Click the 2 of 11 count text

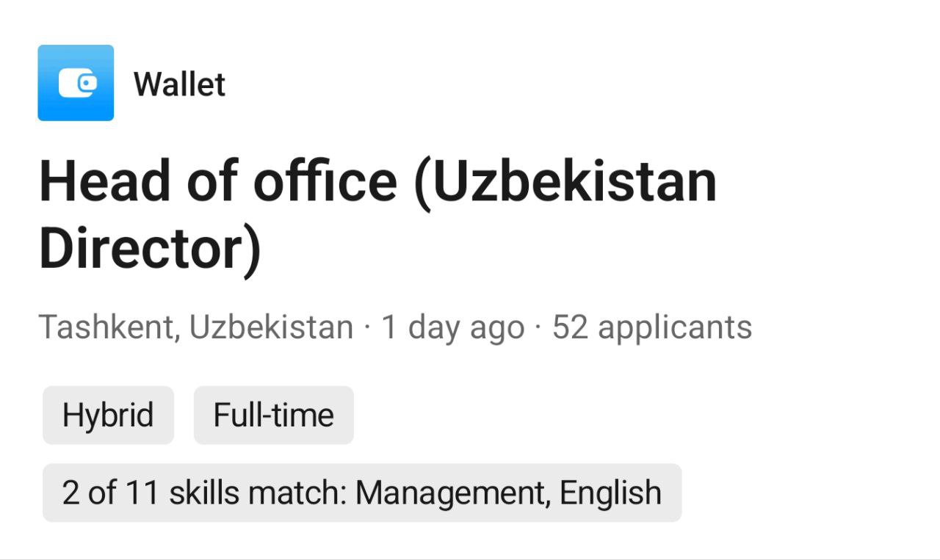[112, 493]
